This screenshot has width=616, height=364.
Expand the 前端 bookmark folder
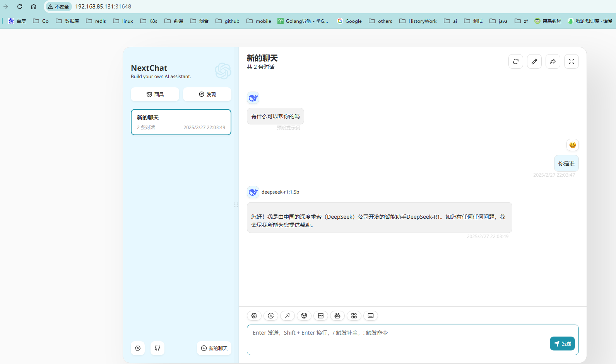(x=174, y=21)
